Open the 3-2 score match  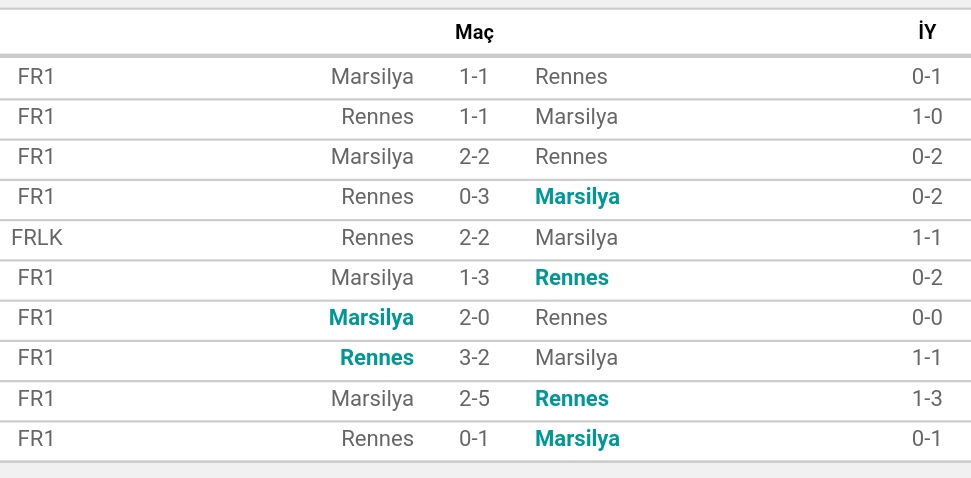[474, 358]
